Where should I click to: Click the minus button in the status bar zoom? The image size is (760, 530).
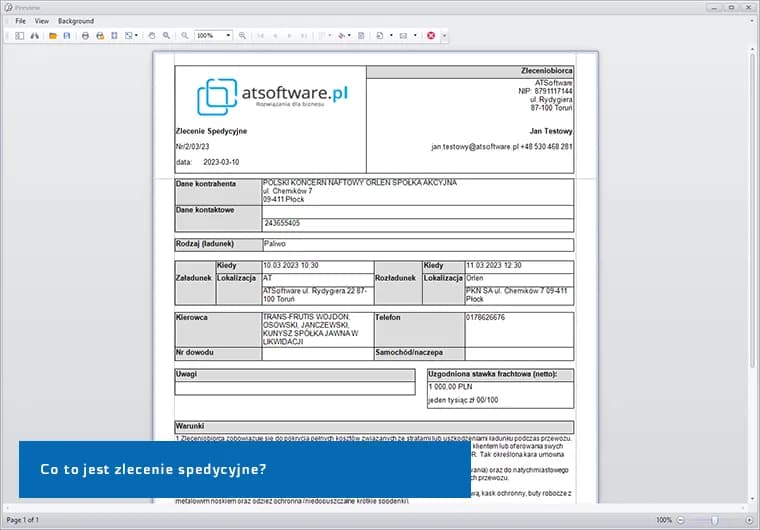click(681, 520)
